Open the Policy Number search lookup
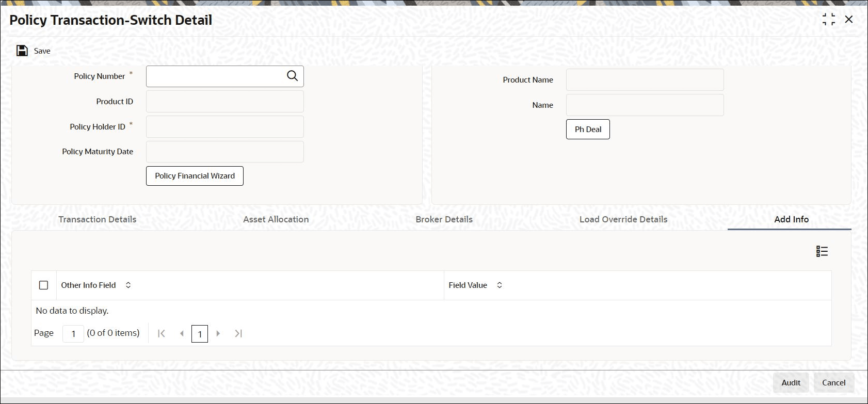 [x=292, y=76]
